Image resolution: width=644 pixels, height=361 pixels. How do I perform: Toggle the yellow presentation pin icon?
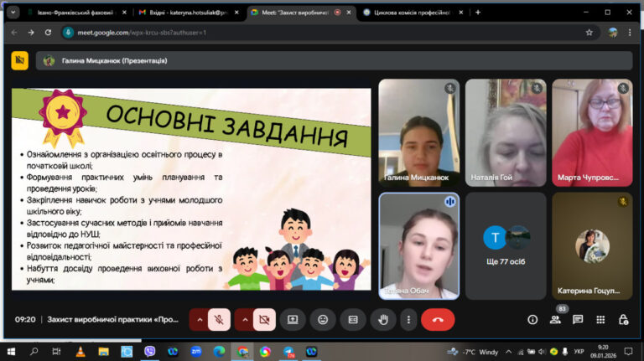(20, 60)
